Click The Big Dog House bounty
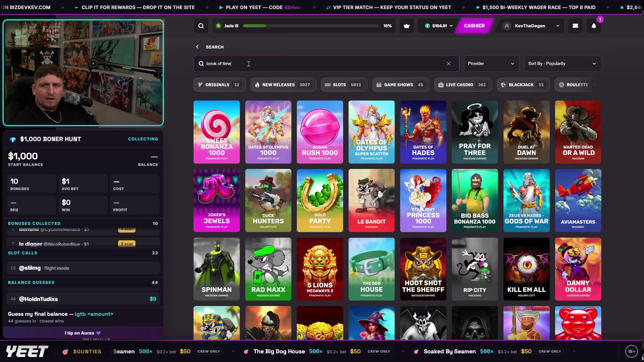The image size is (644, 362). click(x=319, y=352)
